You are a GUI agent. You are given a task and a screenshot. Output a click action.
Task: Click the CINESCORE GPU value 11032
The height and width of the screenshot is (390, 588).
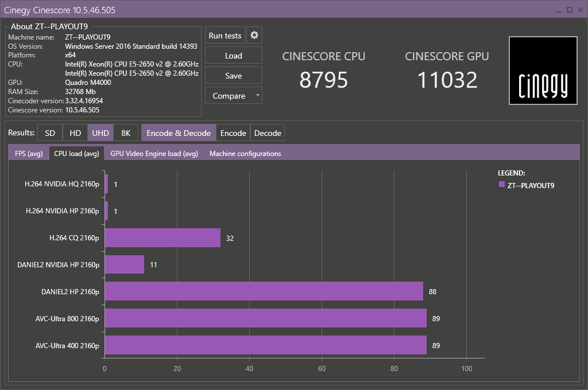coord(447,80)
